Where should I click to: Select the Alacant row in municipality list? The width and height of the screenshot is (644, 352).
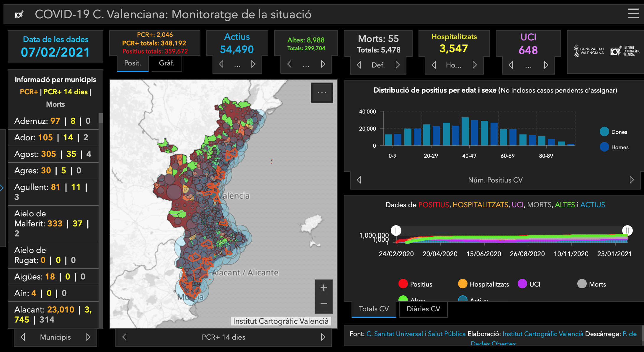click(53, 315)
